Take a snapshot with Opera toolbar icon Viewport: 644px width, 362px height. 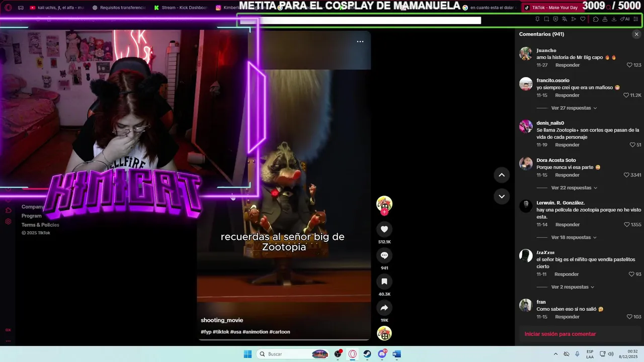[x=546, y=19]
